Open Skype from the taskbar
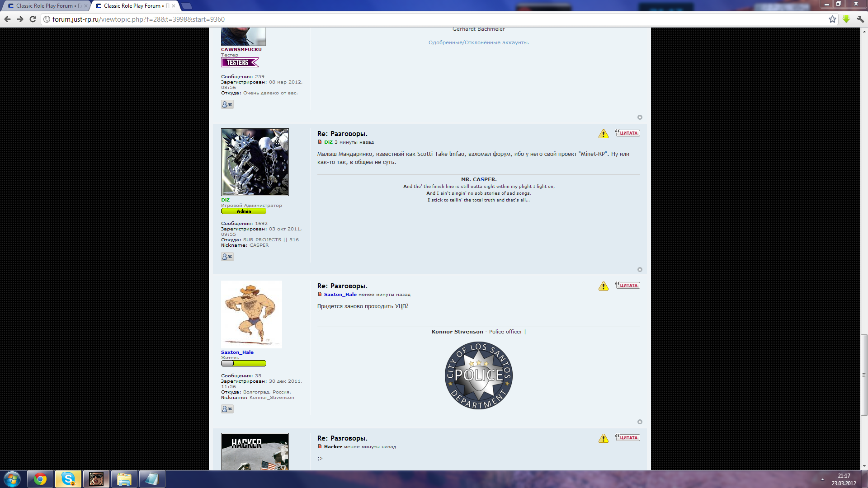868x488 pixels. (x=68, y=479)
